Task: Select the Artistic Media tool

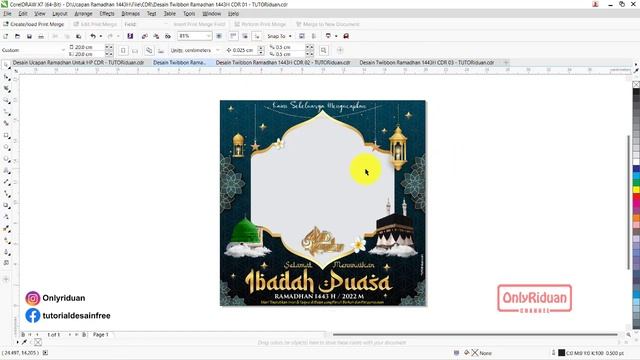Action: 6,123
